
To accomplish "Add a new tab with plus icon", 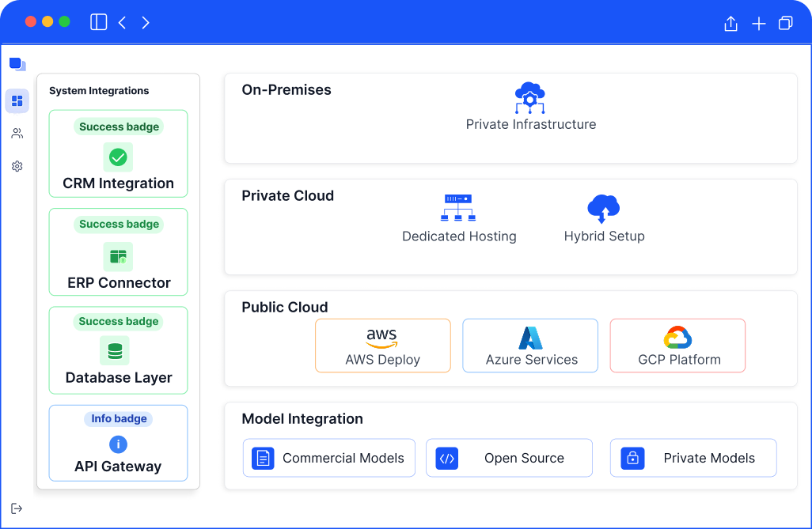I will click(x=759, y=23).
